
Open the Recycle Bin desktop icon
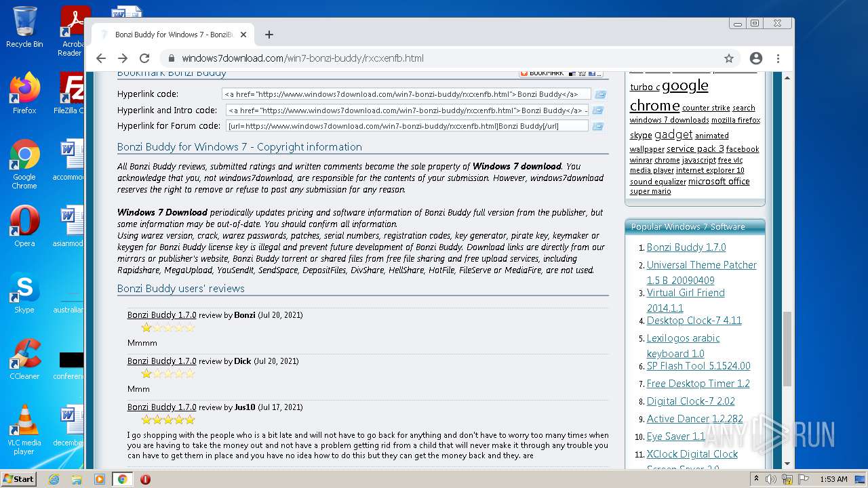click(x=24, y=27)
